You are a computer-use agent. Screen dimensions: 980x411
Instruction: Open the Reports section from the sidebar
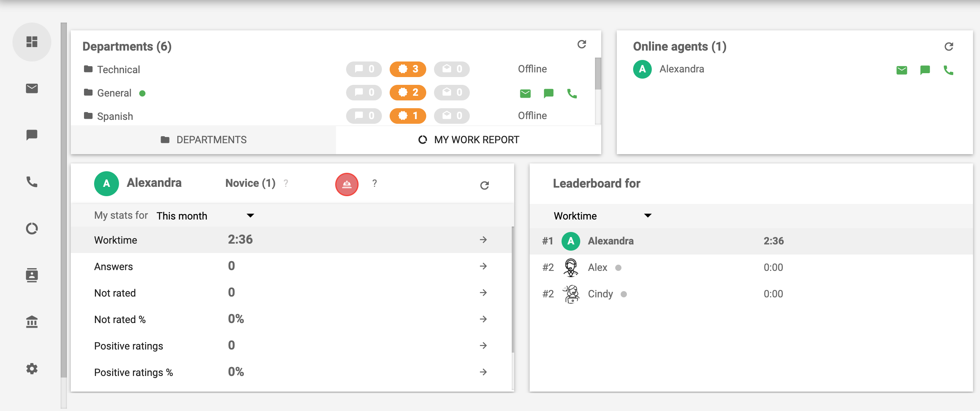click(x=32, y=228)
